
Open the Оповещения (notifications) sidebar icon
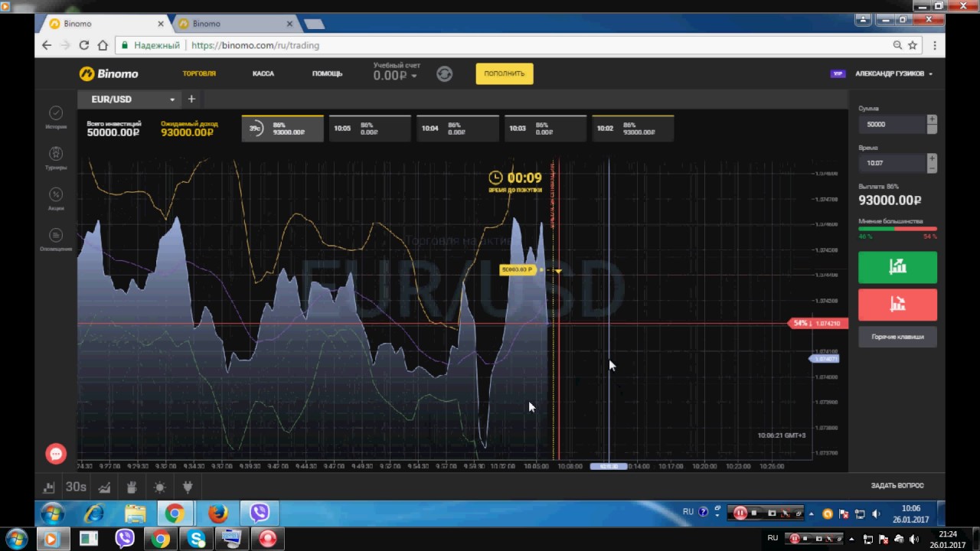click(56, 235)
